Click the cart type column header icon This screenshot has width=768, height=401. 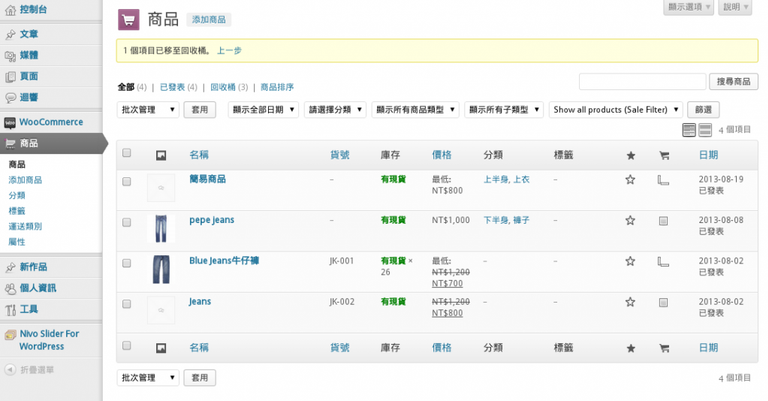point(663,155)
